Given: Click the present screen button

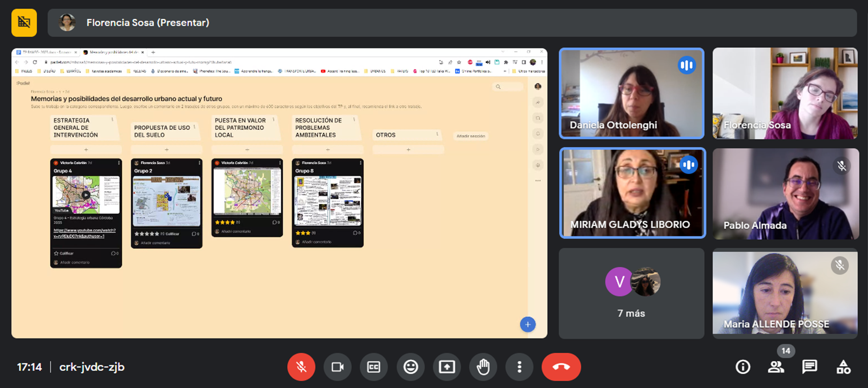Looking at the screenshot, I should pos(447,367).
